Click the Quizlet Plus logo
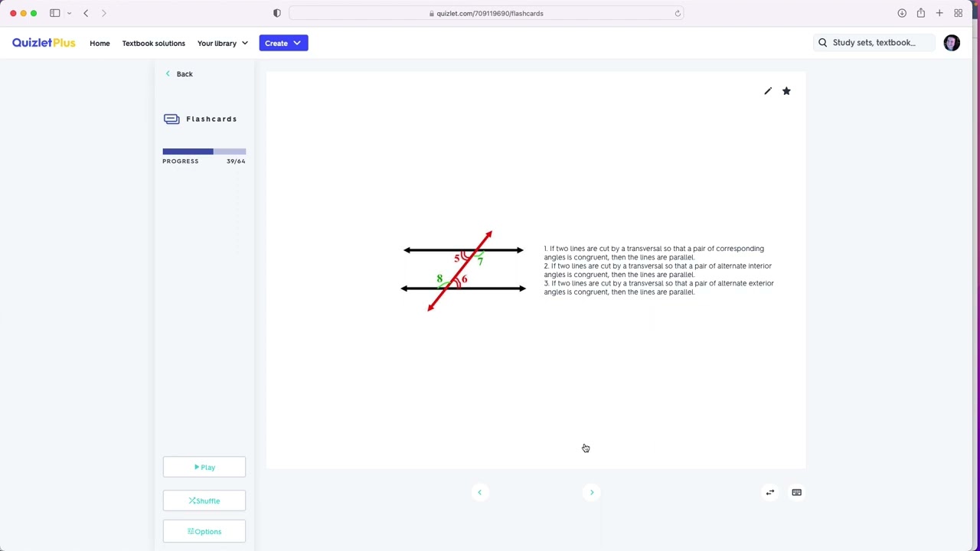Image resolution: width=980 pixels, height=551 pixels. coord(44,43)
